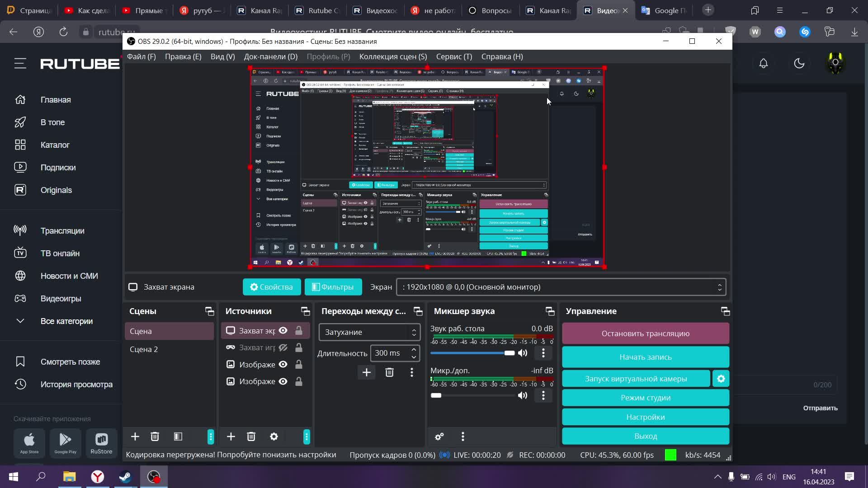Undock the Scenes panel
This screenshot has height=488, width=868.
tap(209, 311)
